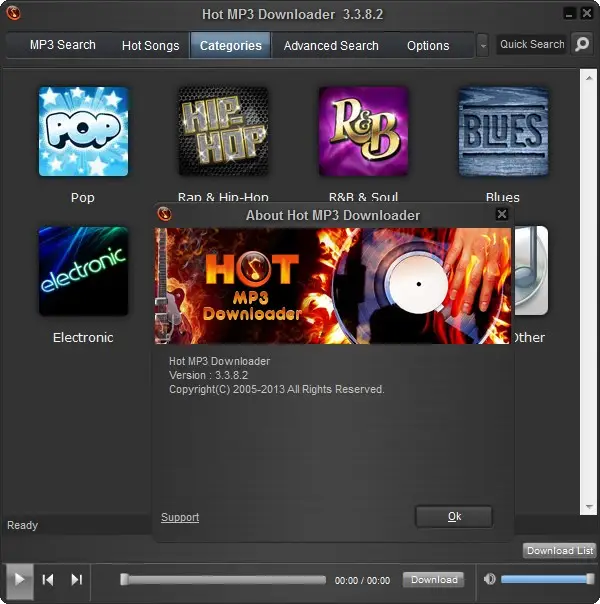Viewport: 600px width, 604px height.
Task: Switch to the MP3 Search tab
Action: coord(63,45)
